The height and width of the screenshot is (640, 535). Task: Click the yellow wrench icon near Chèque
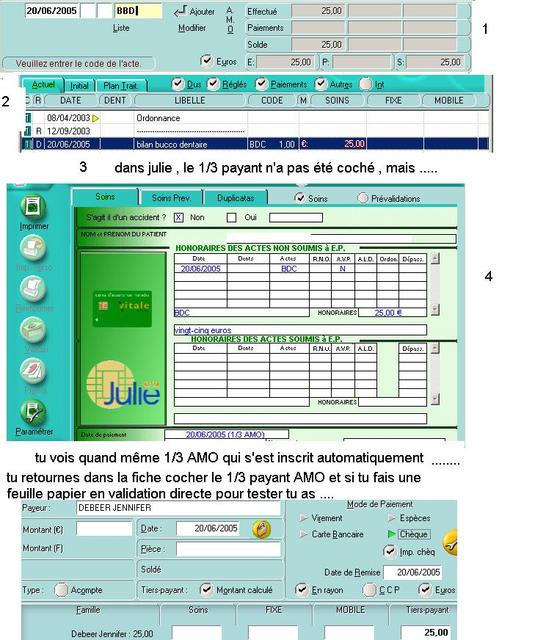point(450,542)
